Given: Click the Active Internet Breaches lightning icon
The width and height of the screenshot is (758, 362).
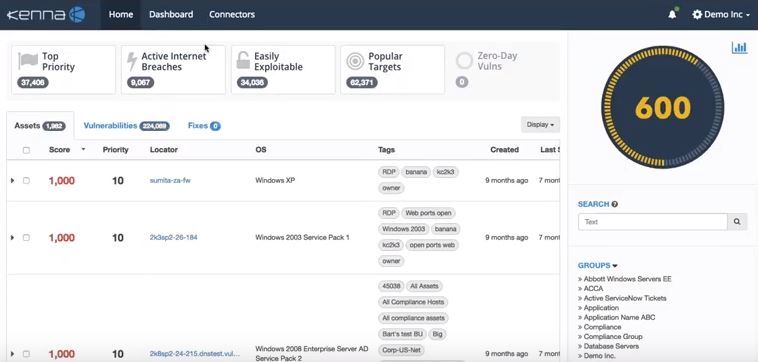Looking at the screenshot, I should point(131,61).
